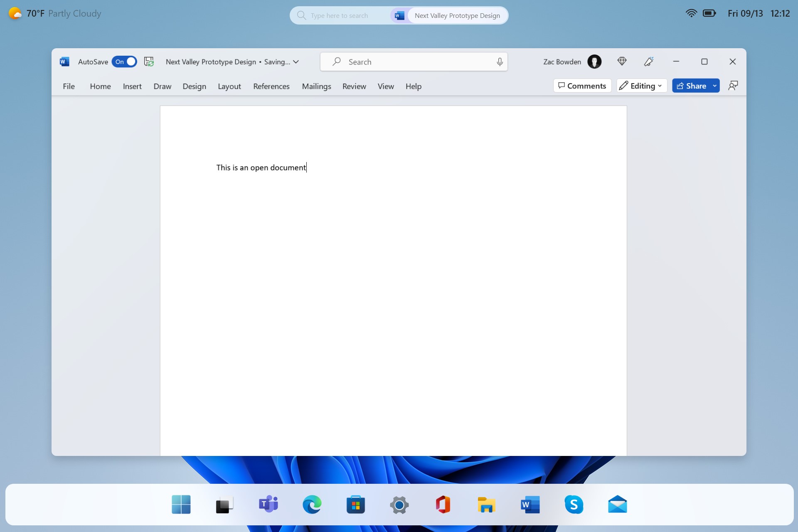Expand the document title dropdown showing Saving status
798x532 pixels.
296,62
